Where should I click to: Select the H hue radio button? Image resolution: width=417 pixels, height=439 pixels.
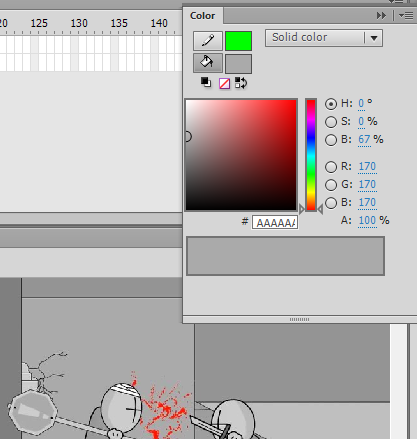pyautogui.click(x=331, y=104)
